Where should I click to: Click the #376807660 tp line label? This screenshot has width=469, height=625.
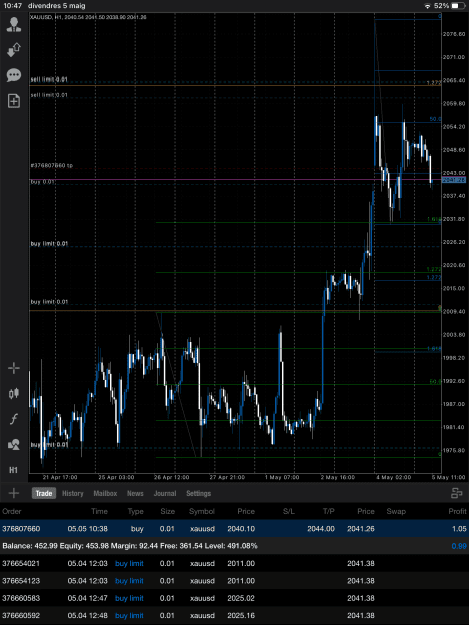(52, 165)
